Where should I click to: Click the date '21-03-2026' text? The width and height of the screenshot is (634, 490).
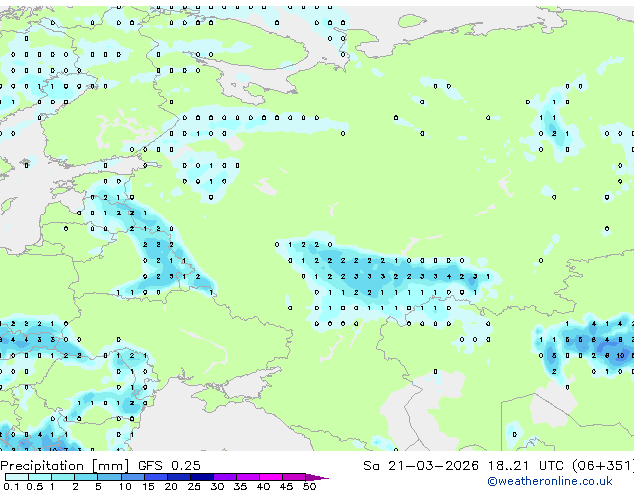click(x=433, y=466)
